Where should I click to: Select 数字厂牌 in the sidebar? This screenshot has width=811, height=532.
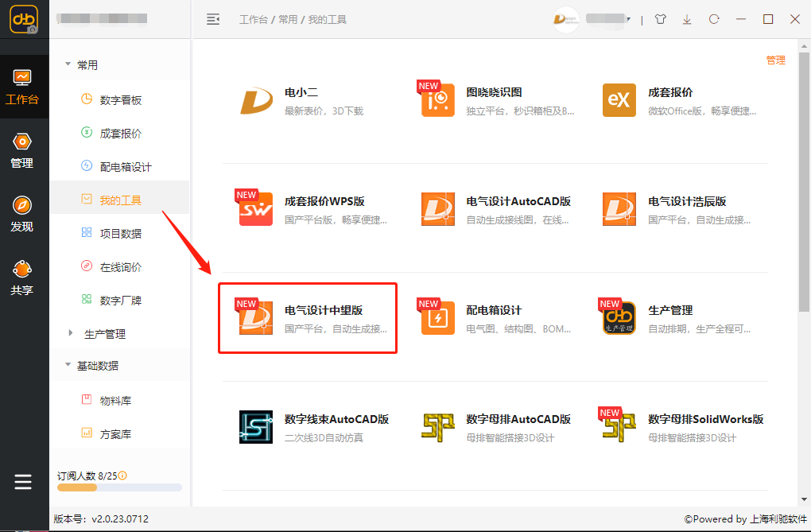click(x=119, y=300)
